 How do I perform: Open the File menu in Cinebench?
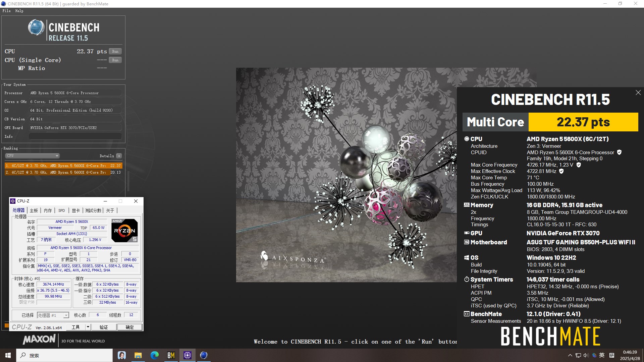click(6, 11)
